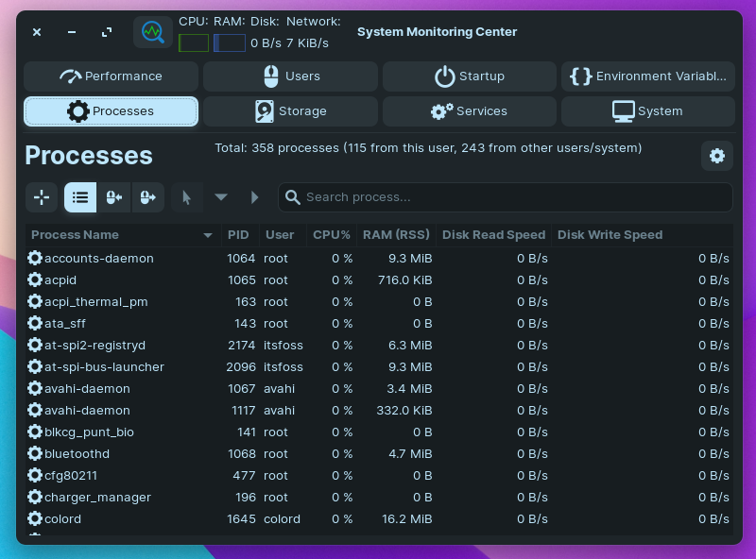756x559 pixels.
Task: Click the play arrow in the toolbar
Action: tap(254, 197)
